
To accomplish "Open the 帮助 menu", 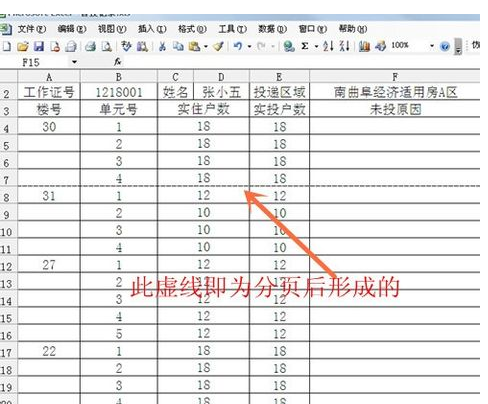I will 353,29.
